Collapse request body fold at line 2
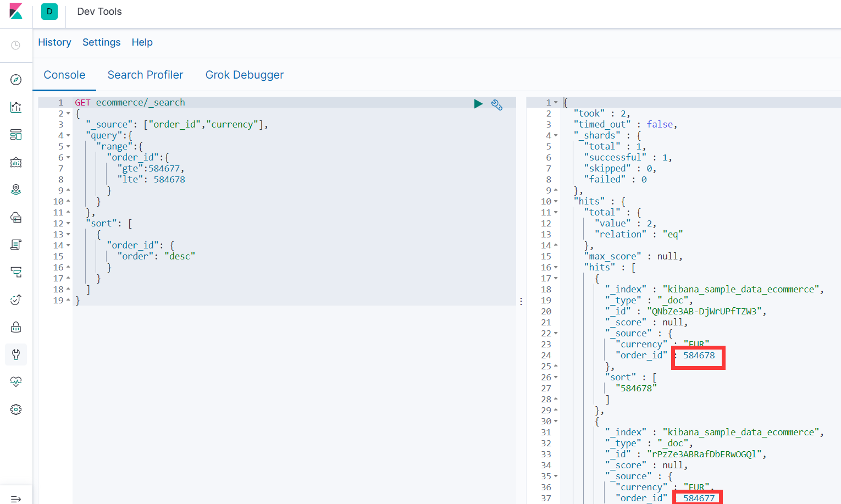Screen dimensions: 841x504 (x=68, y=114)
